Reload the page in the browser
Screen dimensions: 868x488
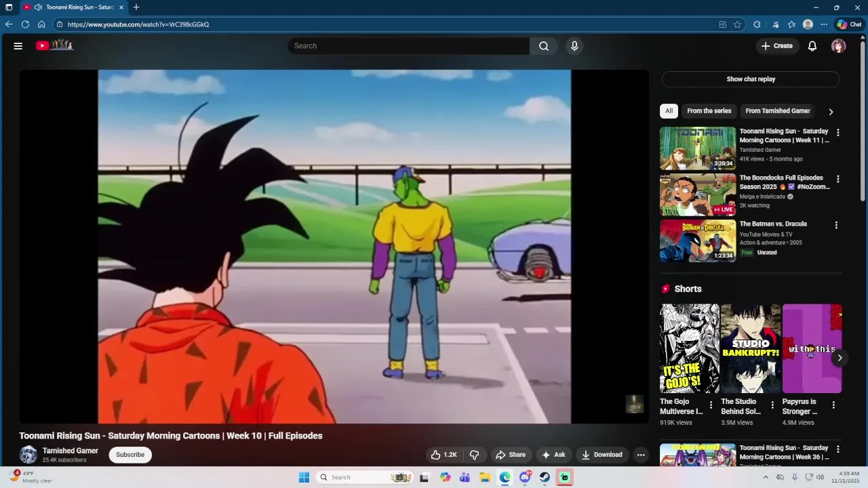point(25,24)
